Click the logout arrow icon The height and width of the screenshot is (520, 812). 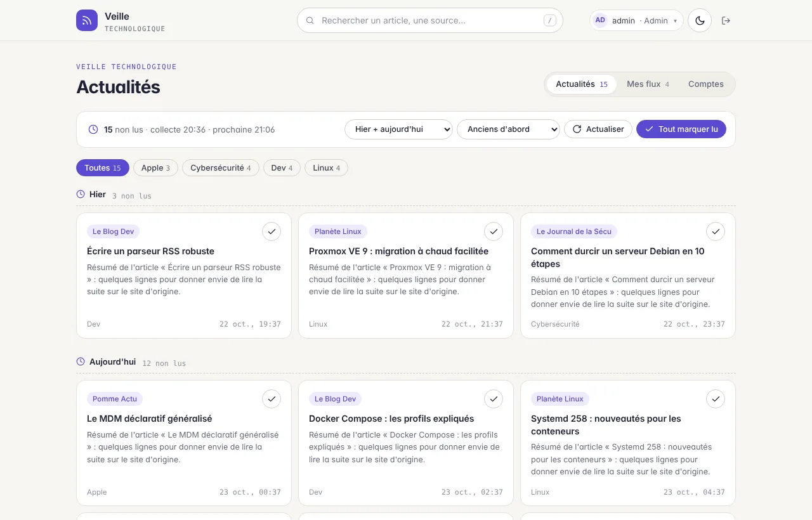(726, 20)
